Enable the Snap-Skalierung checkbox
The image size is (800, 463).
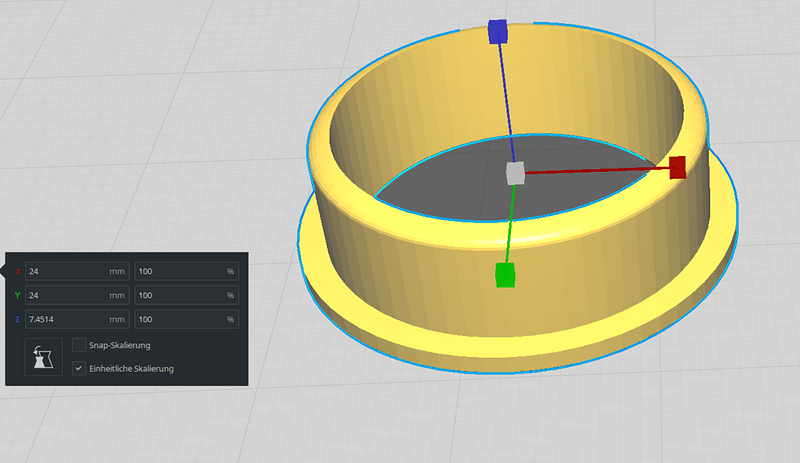point(79,345)
